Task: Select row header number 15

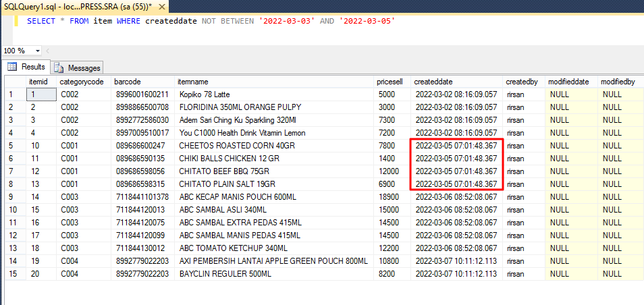Action: 16,274
